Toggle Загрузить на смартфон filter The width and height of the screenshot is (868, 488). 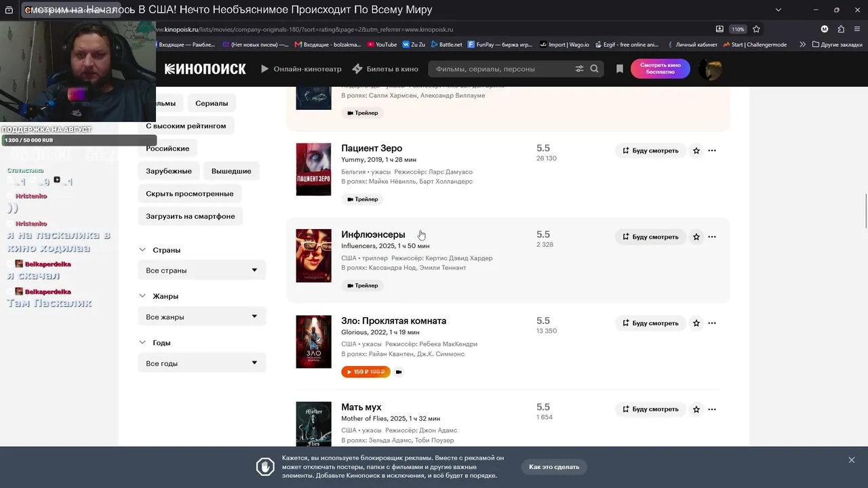pos(191,216)
